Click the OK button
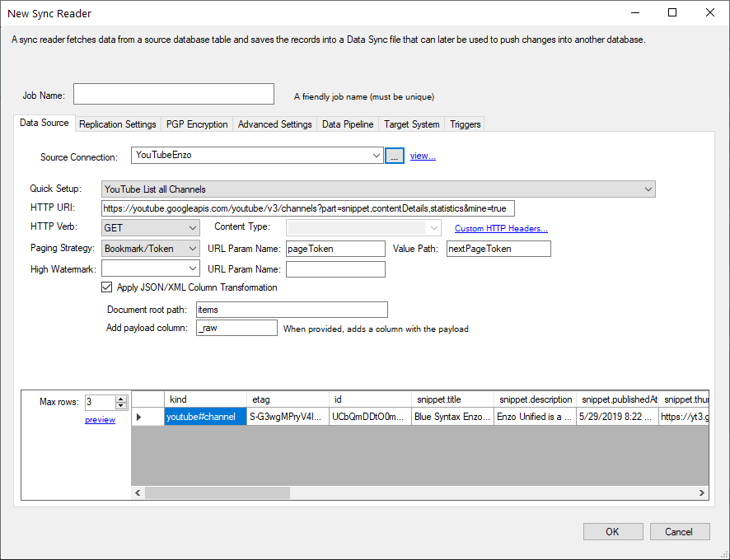 click(613, 532)
